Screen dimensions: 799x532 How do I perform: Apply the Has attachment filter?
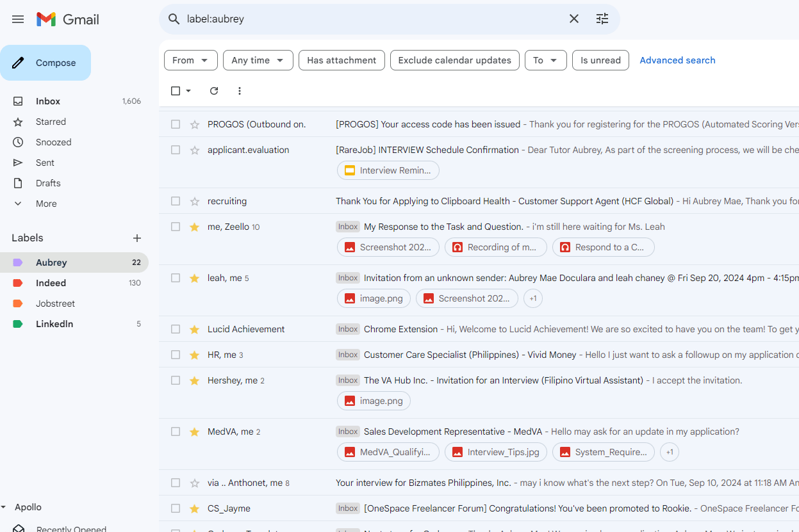342,60
